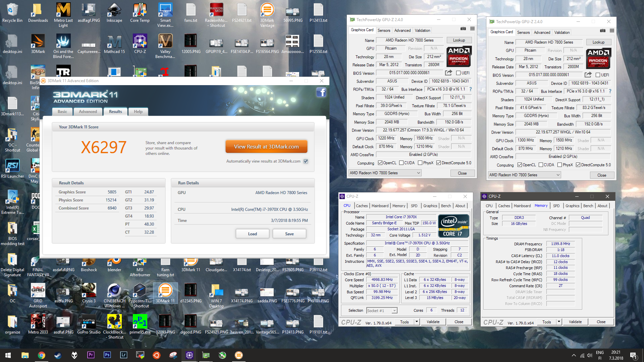Toggle PhysX checkbox in right GPU-Z window
The height and width of the screenshot is (362, 644).
559,165
